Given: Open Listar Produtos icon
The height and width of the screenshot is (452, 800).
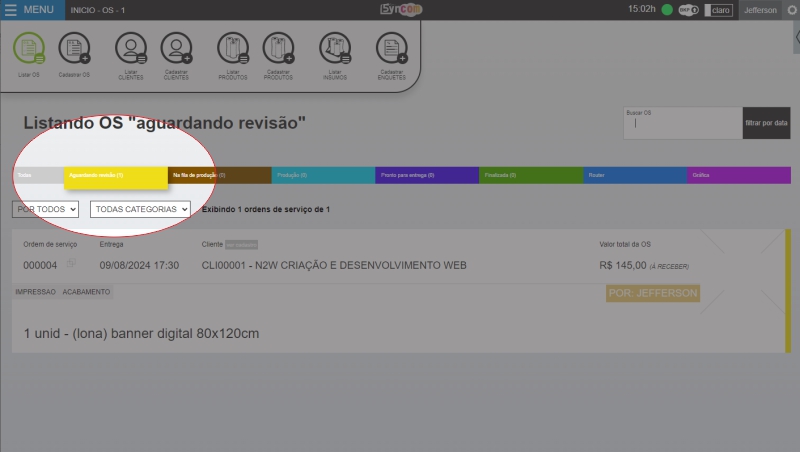Looking at the screenshot, I should click(x=233, y=48).
